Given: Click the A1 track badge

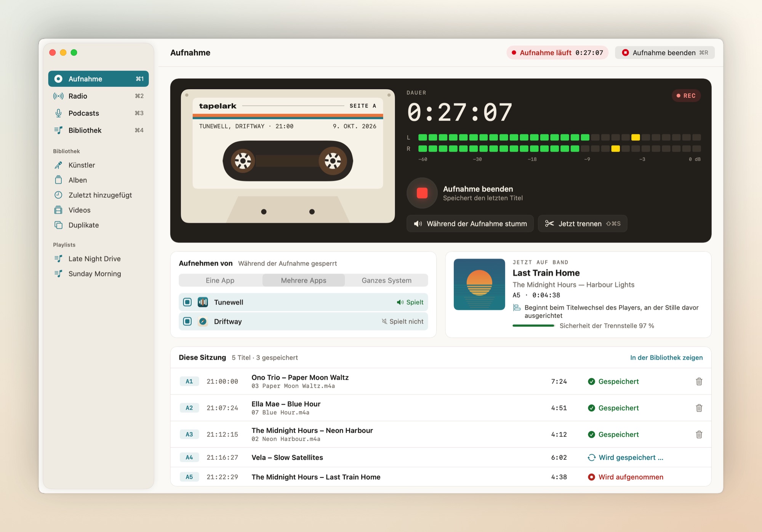Looking at the screenshot, I should tap(189, 381).
